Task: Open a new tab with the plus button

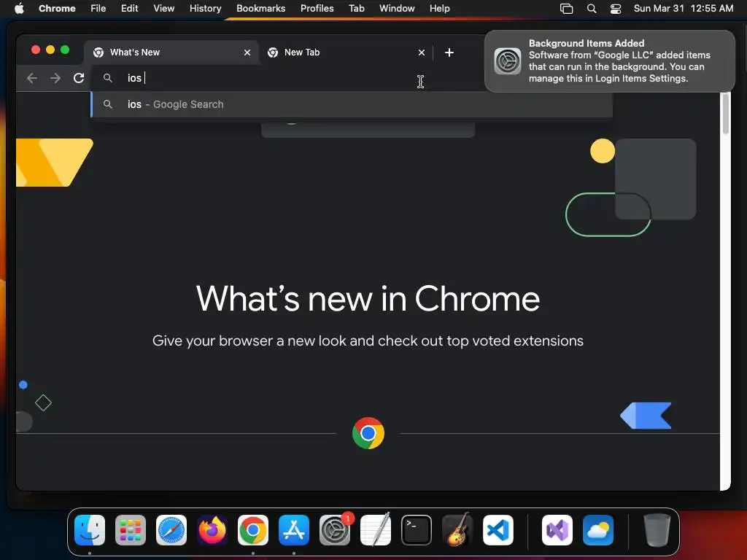Action: 449,52
